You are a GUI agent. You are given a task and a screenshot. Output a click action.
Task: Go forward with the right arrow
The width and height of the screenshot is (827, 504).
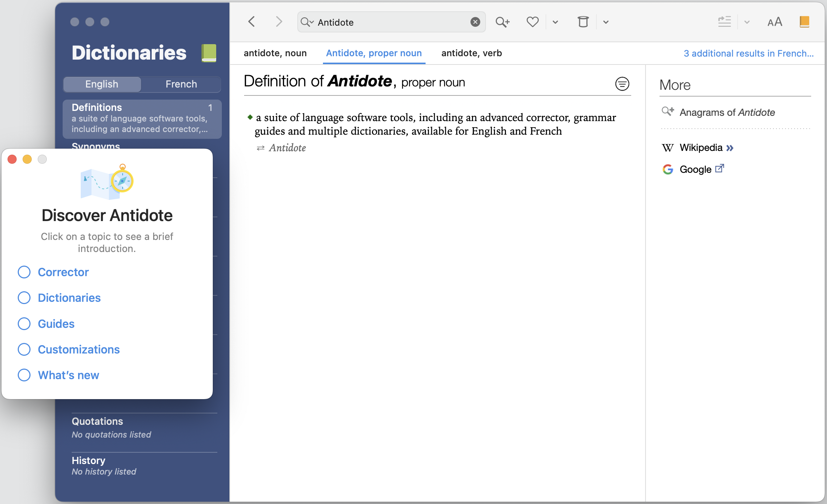pyautogui.click(x=279, y=22)
